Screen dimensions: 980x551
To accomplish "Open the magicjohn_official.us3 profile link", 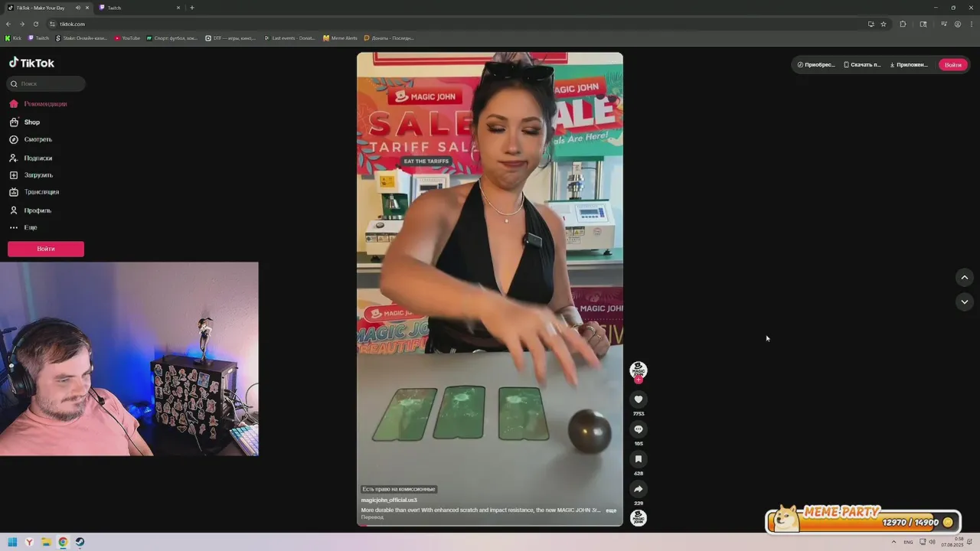I will click(x=389, y=500).
